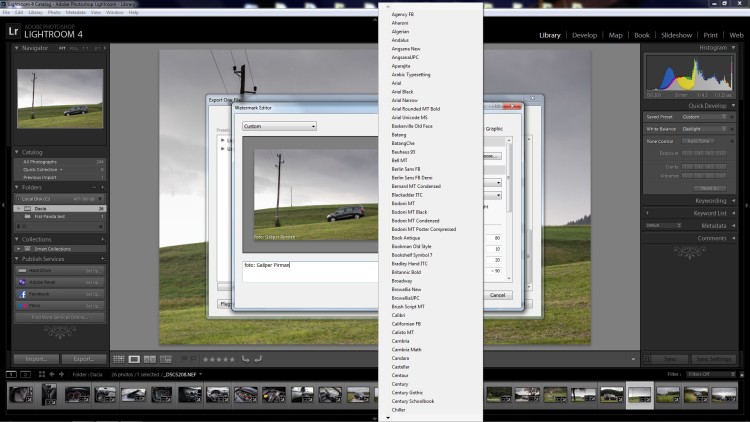Viewport: 750px width, 422px height.
Task: Click Flickr publish service icon
Action: [x=22, y=305]
